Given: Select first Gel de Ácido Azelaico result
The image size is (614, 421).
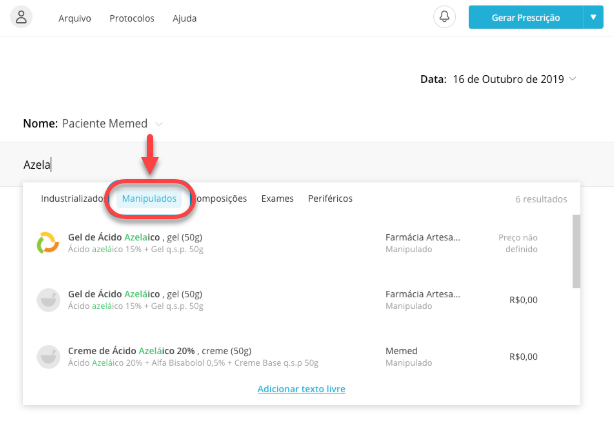Looking at the screenshot, I should click(x=298, y=243).
